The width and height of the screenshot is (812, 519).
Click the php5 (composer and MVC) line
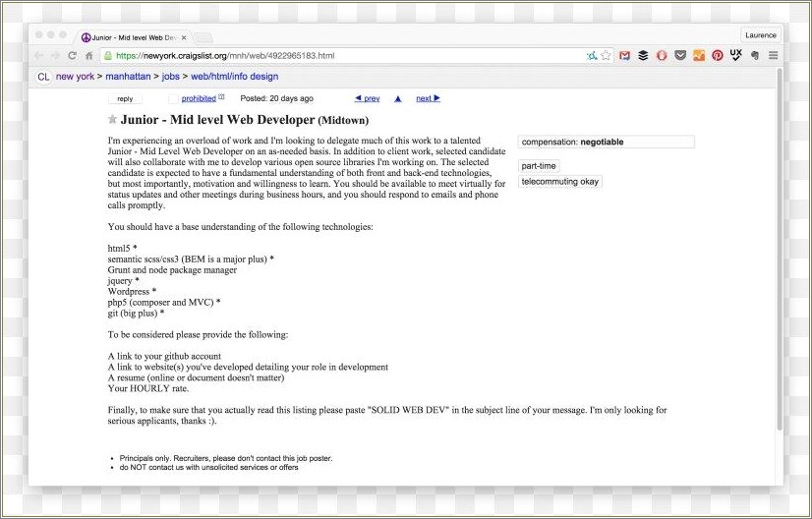point(164,302)
